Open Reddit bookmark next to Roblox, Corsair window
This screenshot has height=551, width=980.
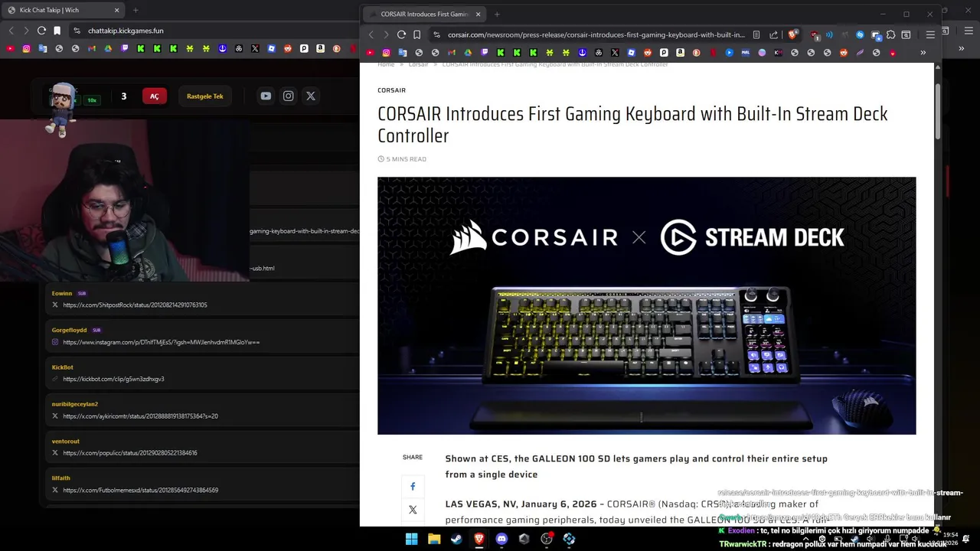(x=648, y=53)
